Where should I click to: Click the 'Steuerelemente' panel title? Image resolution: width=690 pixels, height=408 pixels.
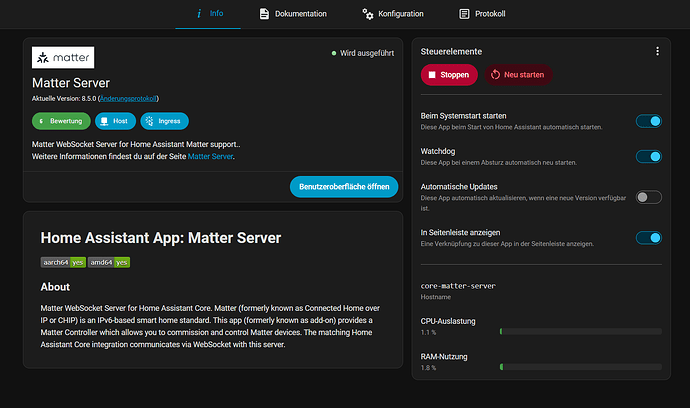(451, 51)
